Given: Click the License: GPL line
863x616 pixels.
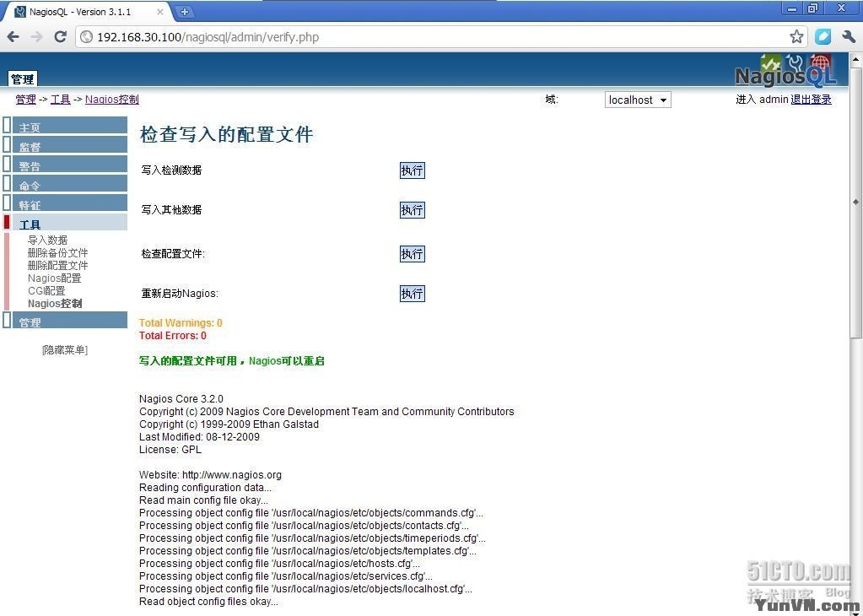Looking at the screenshot, I should coord(170,450).
